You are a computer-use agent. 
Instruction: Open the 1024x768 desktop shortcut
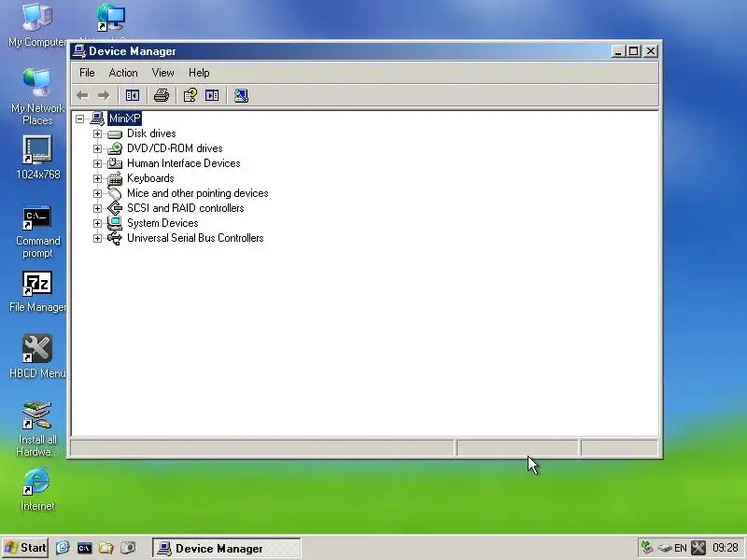(x=37, y=150)
